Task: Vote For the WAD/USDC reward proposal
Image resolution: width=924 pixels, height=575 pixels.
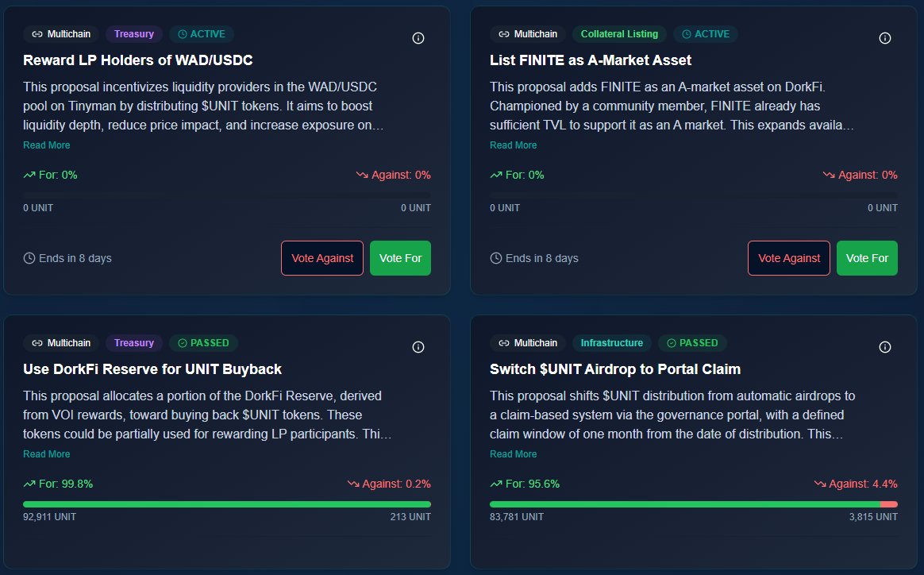Action: (400, 258)
